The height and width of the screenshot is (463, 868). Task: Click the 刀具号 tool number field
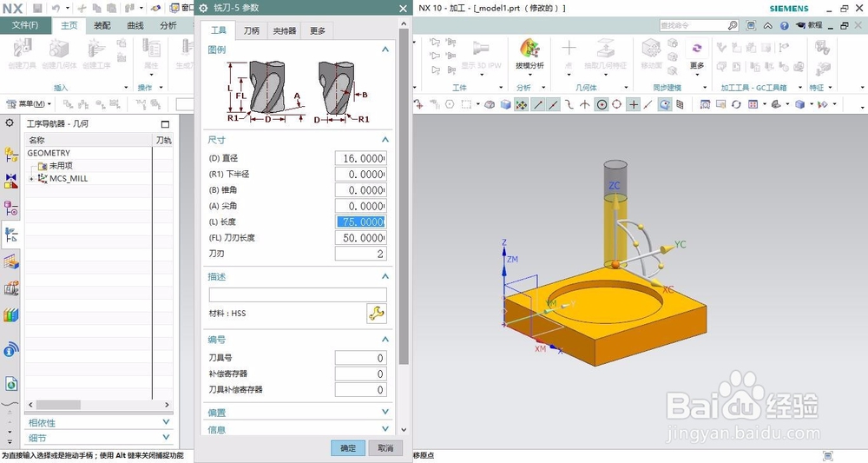pos(361,358)
